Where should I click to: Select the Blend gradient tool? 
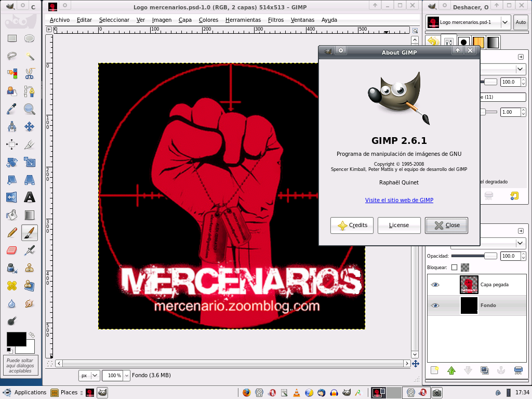pyautogui.click(x=30, y=215)
